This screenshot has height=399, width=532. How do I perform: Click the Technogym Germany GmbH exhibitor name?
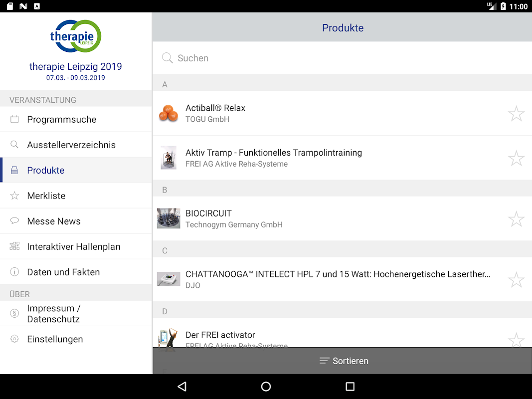click(234, 224)
